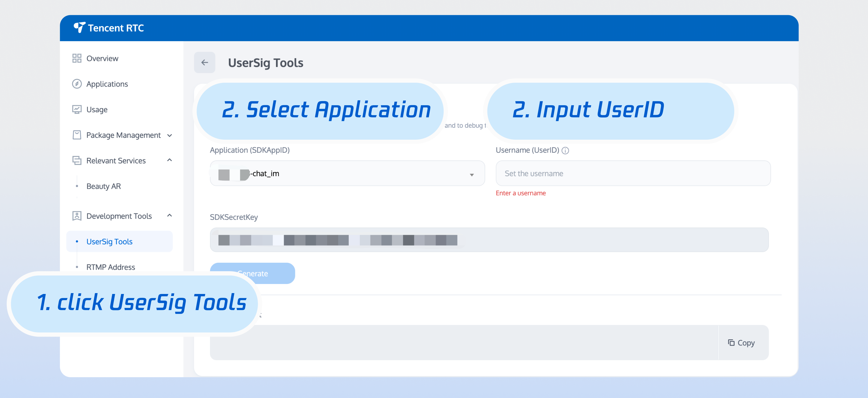
Task: Expand the Package Management chevron
Action: tap(169, 136)
